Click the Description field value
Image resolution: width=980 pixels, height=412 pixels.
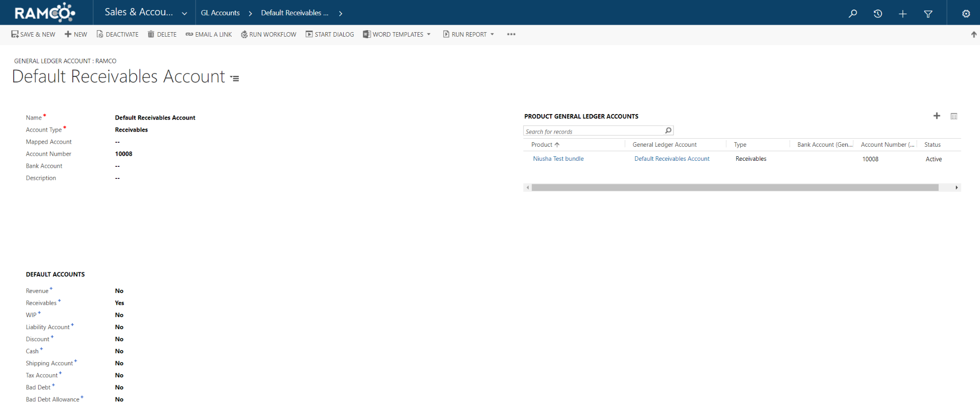(x=117, y=178)
